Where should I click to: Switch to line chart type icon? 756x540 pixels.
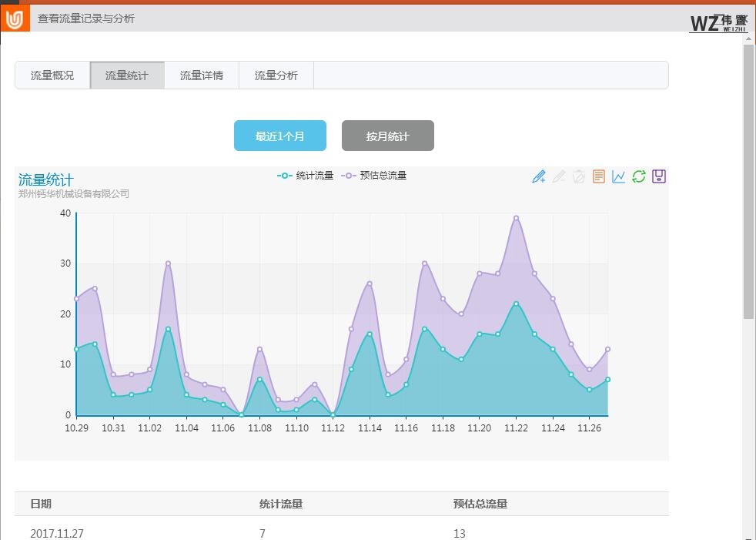tap(619, 176)
